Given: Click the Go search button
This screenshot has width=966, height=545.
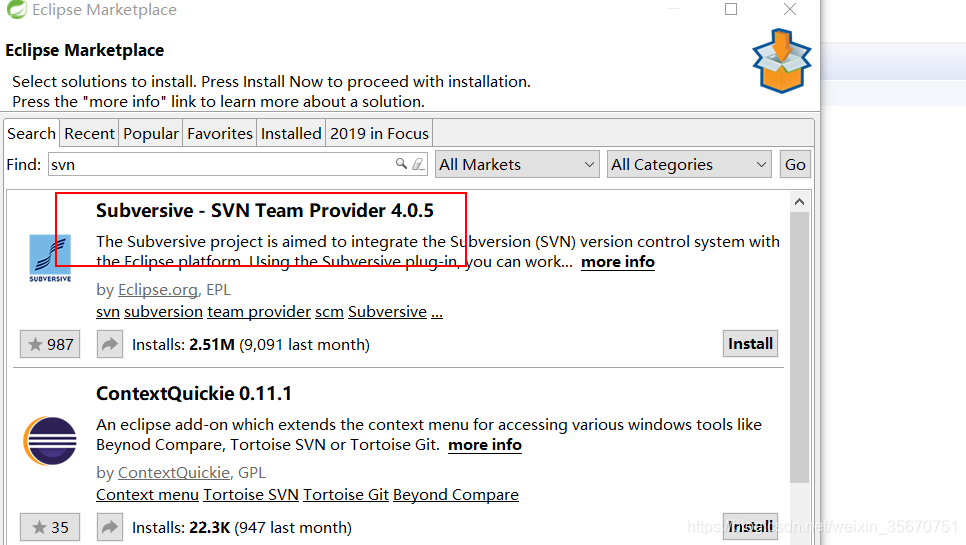Looking at the screenshot, I should click(x=795, y=164).
